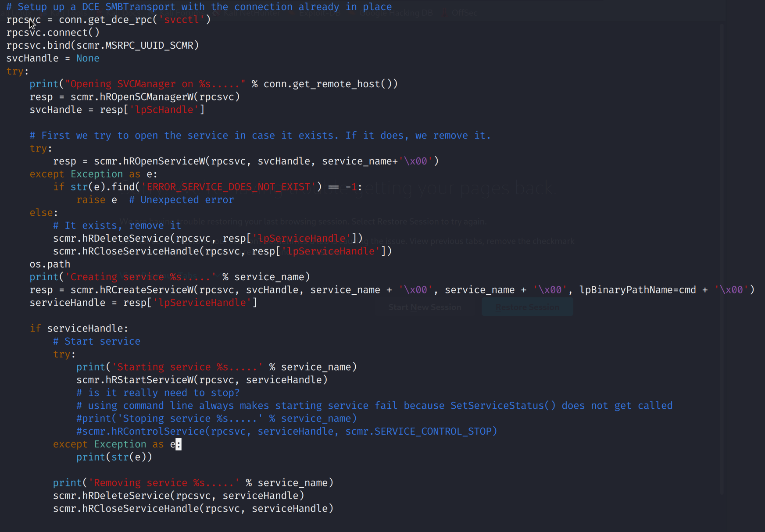Click the '# is it really need to stop?' comment

tap(158, 393)
